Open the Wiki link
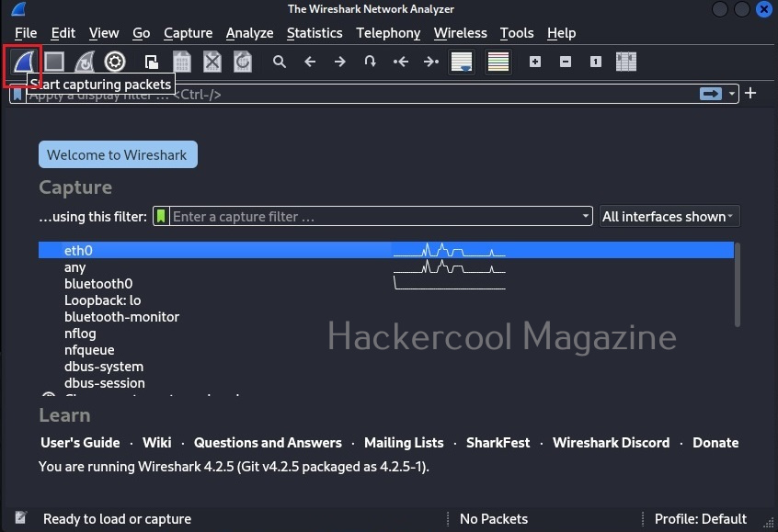Image resolution: width=778 pixels, height=532 pixels. (x=156, y=442)
